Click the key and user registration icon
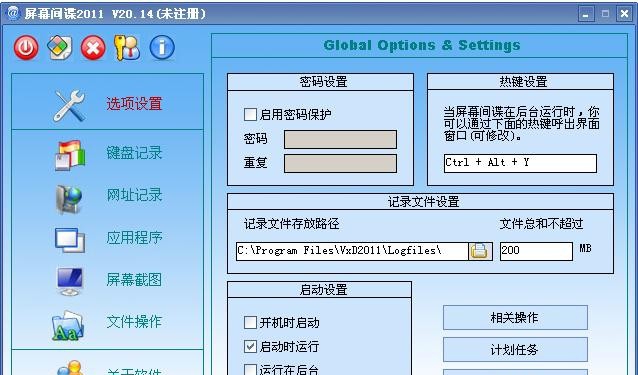Viewport: 638px width, 375px height. tap(127, 48)
